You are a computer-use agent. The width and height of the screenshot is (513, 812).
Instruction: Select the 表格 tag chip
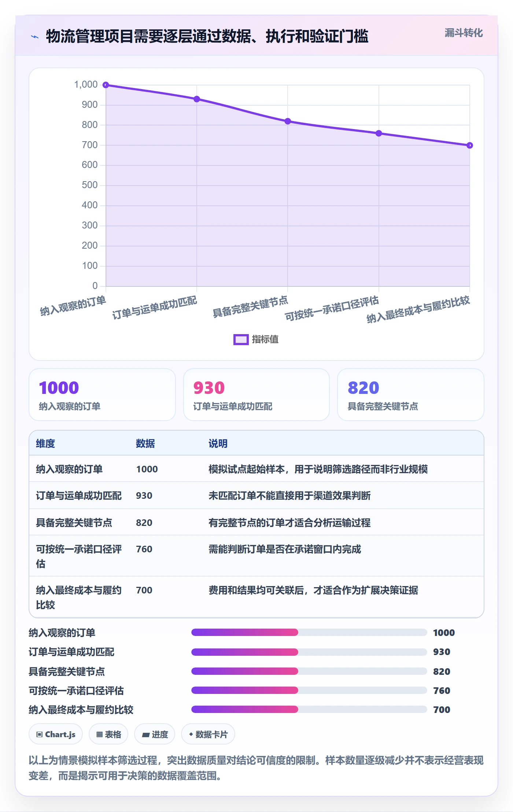tap(108, 734)
